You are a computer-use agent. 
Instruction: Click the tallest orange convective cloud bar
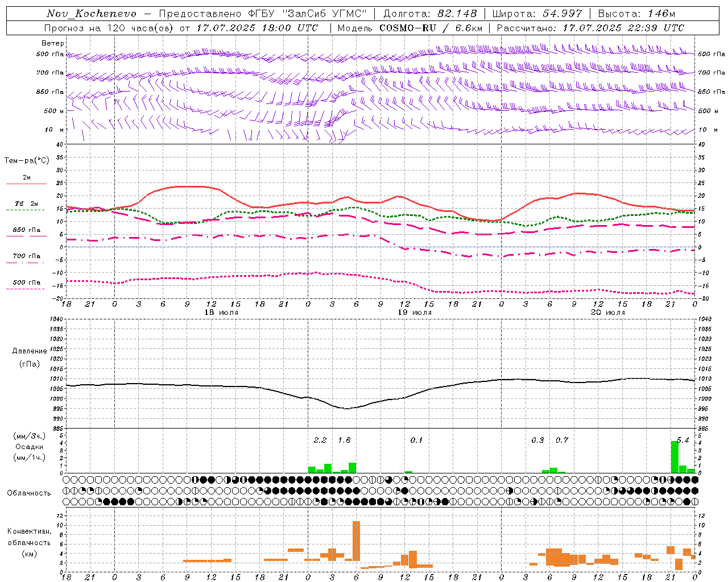(356, 541)
